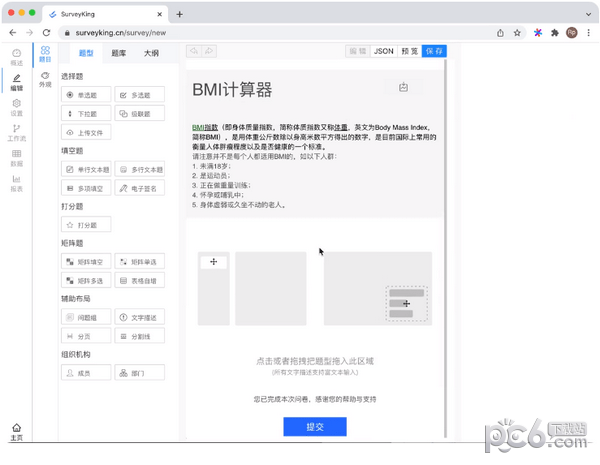Screen dimensions: 600x465
Task: Reload the page in Chrome
Action: (x=46, y=33)
